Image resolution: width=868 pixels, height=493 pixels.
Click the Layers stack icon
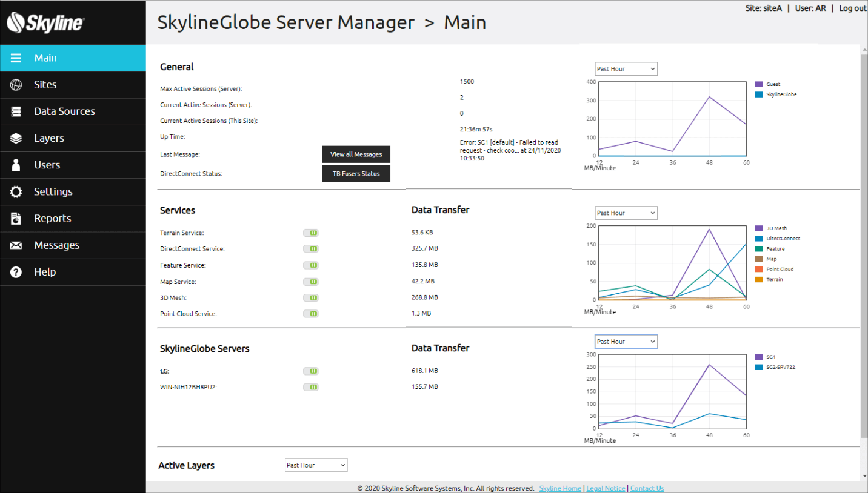16,138
